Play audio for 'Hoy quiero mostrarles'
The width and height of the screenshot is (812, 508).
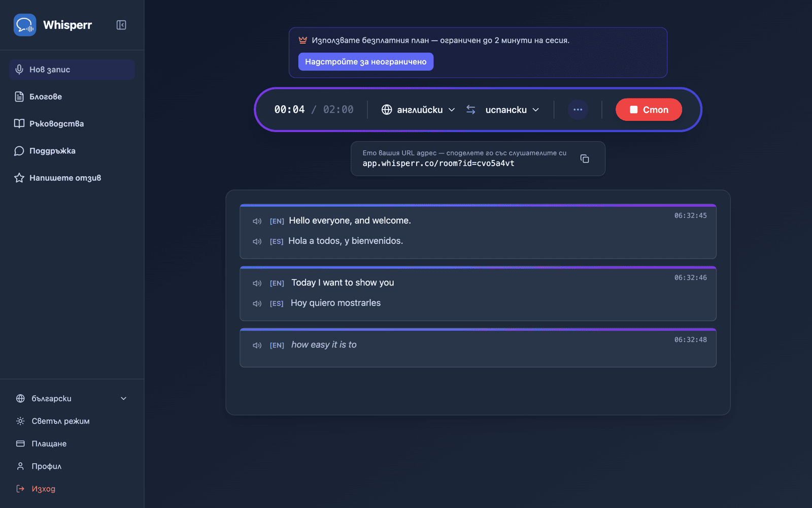click(257, 303)
